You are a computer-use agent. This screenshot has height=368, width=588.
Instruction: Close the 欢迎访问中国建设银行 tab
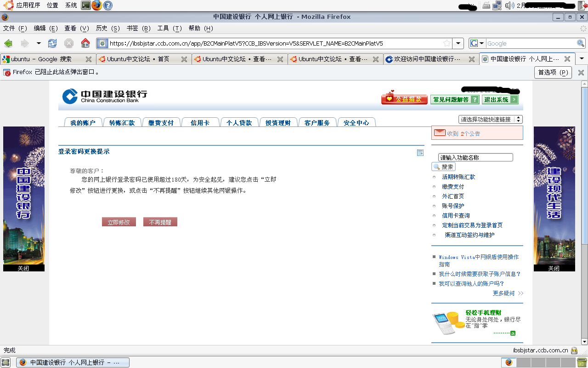471,59
